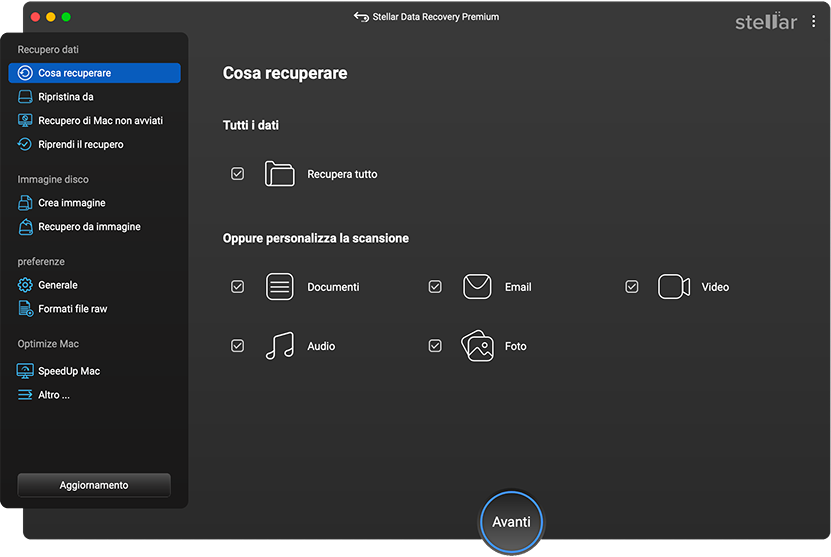Screen dimensions: 831x557
Task: Toggle the Documenti checkbox
Action: tap(237, 287)
